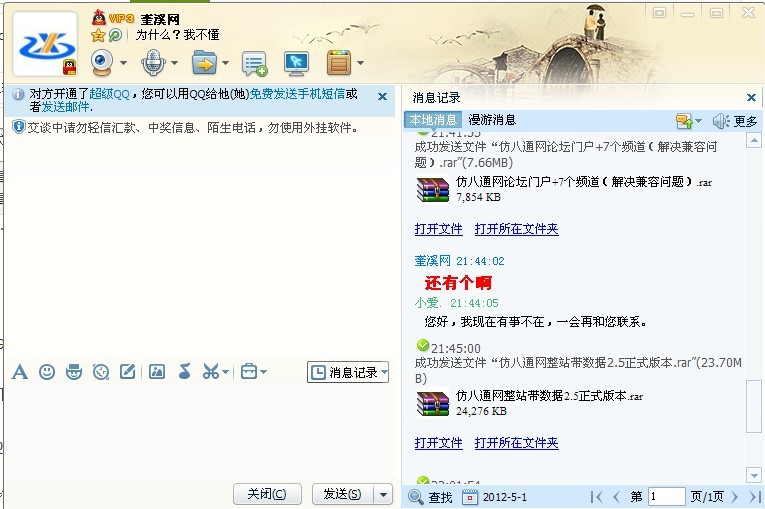Image resolution: width=765 pixels, height=509 pixels.
Task: Share music using note icon
Action: pos(184,372)
